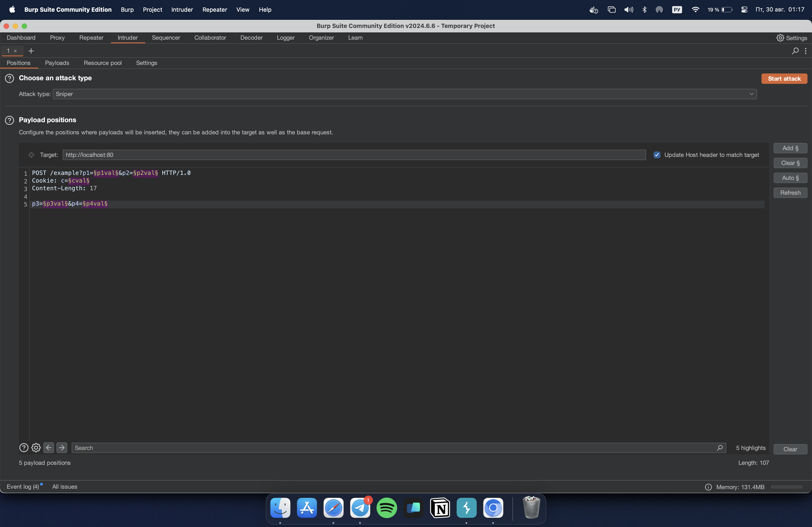This screenshot has height=527, width=812.
Task: Click the Auto § button
Action: 790,178
